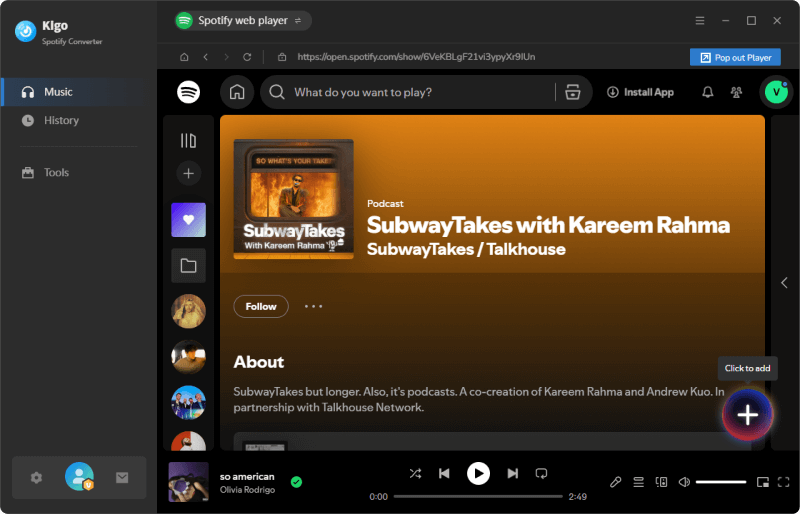Image resolution: width=800 pixels, height=514 pixels.
Task: Click the SubwayTakes podcast cover art
Action: (x=293, y=199)
